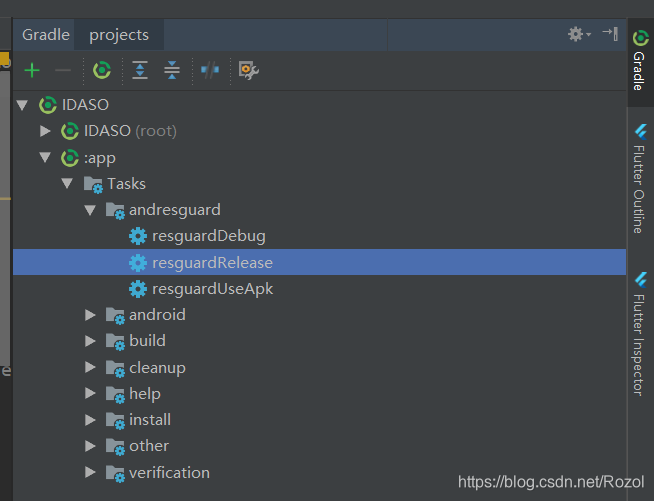Refresh all Gradle projects

point(102,70)
